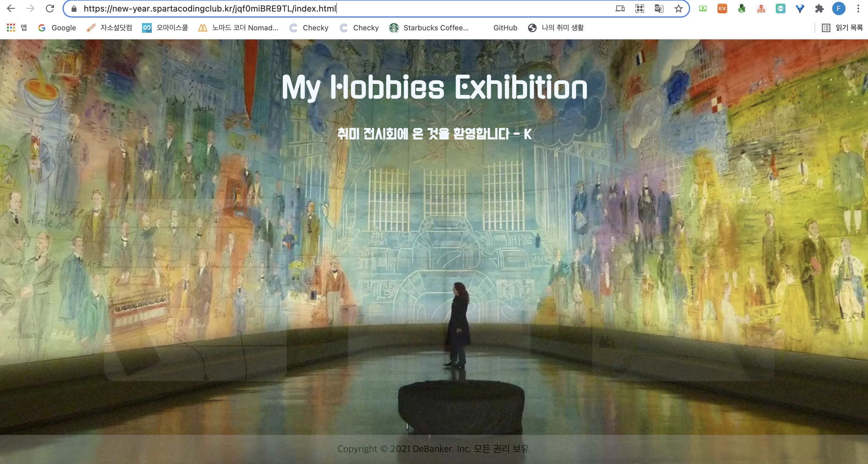Open the green N monitor extension

tap(703, 8)
